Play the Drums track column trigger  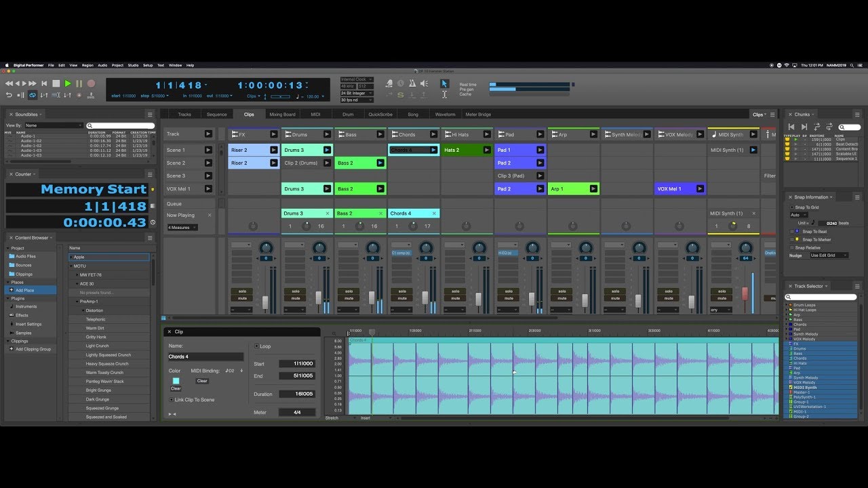click(327, 134)
